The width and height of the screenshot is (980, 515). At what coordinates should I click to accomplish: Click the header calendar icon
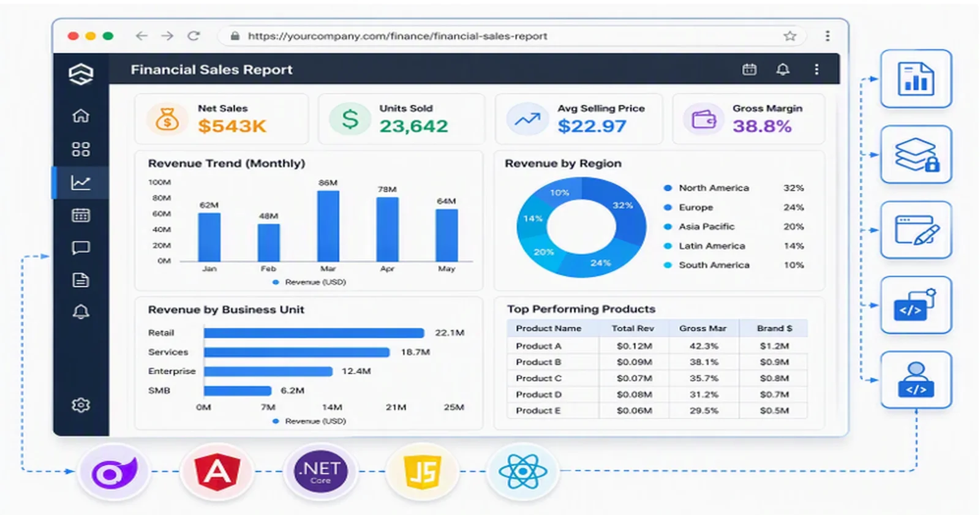(750, 69)
